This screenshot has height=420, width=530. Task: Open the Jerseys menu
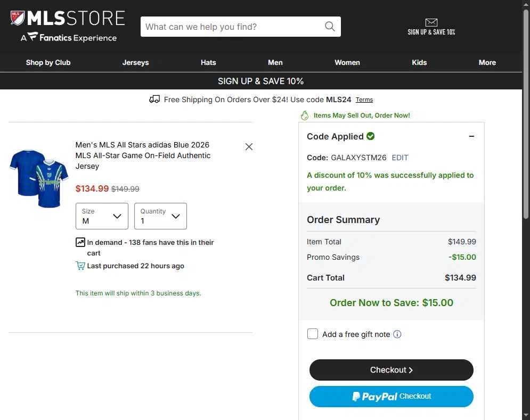[135, 62]
